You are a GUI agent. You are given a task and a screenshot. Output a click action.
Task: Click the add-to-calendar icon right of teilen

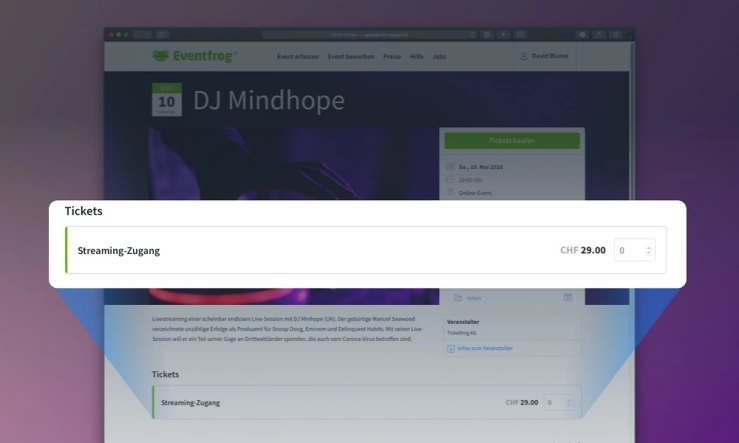(568, 297)
